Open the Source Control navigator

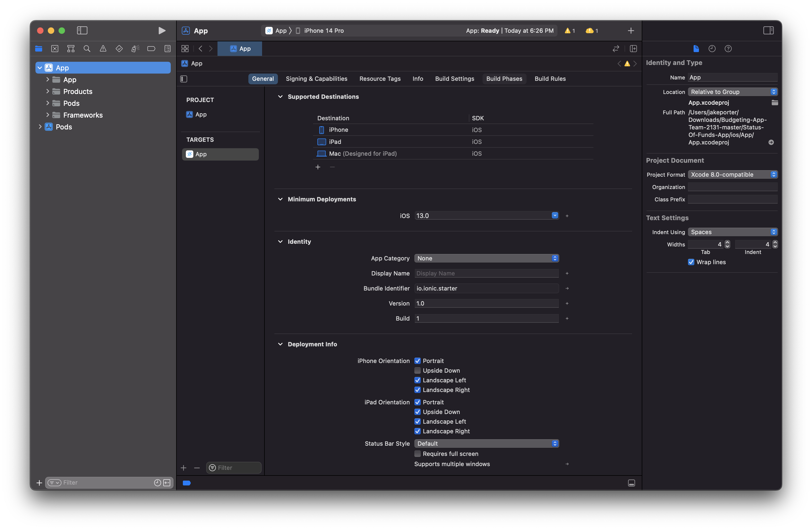[55, 48]
